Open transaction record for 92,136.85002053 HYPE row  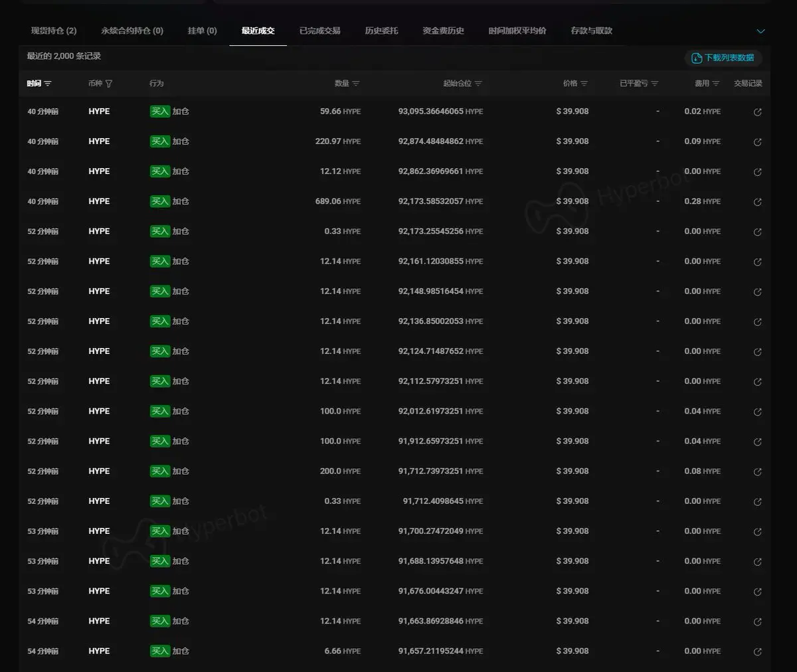tap(757, 322)
